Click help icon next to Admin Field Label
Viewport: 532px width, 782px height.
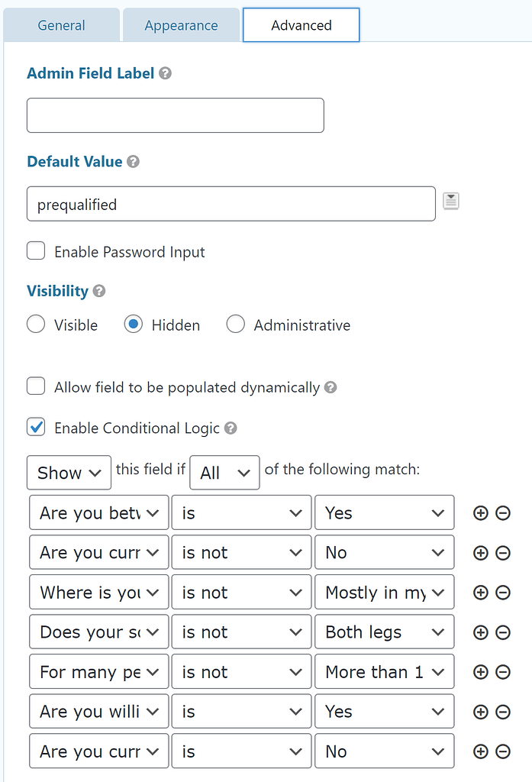pyautogui.click(x=165, y=74)
